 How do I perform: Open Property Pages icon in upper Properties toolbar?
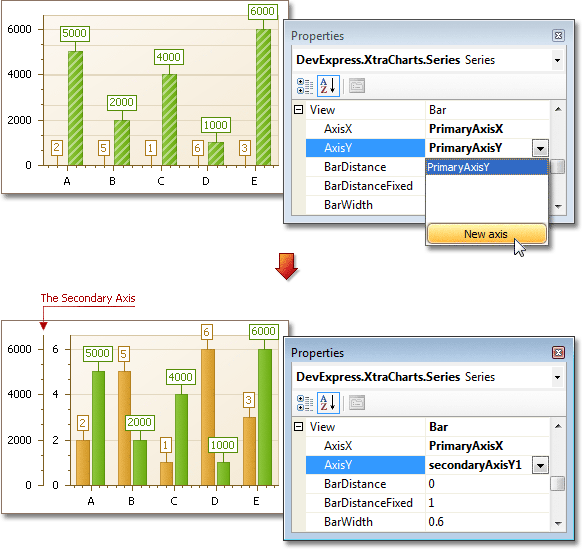357,86
